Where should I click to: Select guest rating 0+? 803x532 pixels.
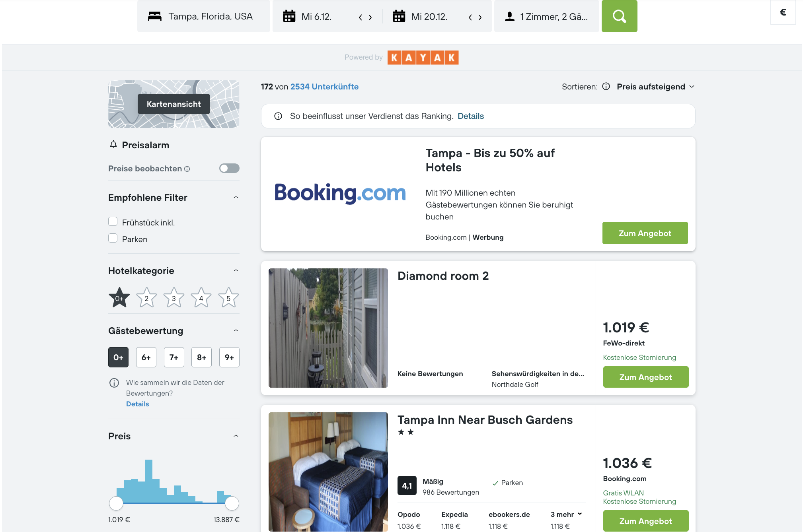click(x=118, y=357)
